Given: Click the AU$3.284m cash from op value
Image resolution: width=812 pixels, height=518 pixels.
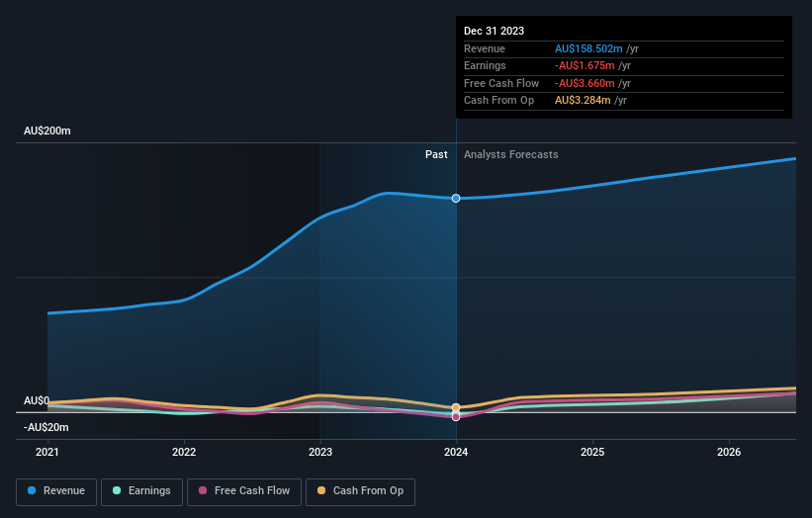Looking at the screenshot, I should [583, 101].
